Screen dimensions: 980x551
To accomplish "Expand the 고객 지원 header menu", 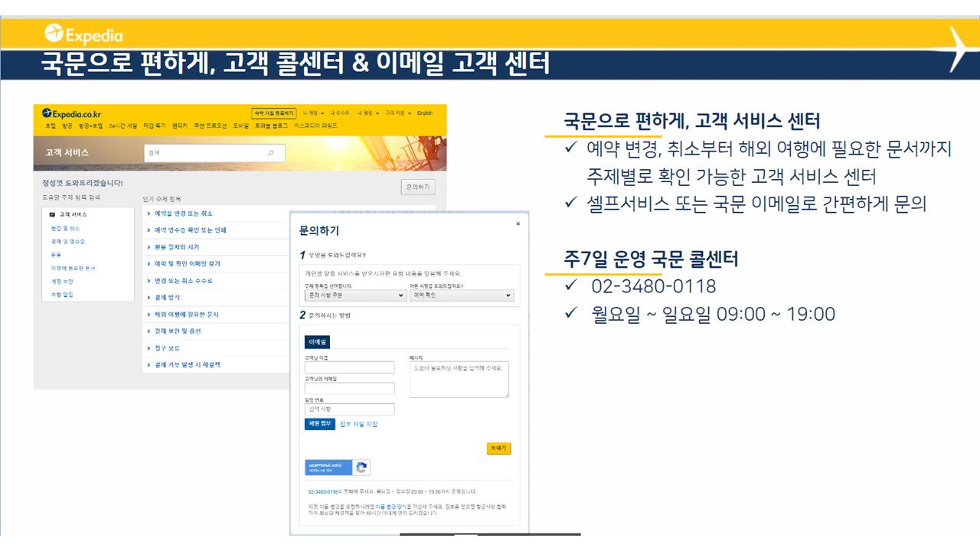I will pos(398,113).
